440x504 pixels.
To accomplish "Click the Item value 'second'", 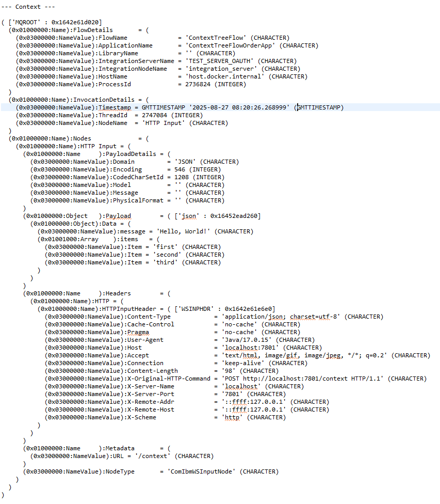I will 167,255.
